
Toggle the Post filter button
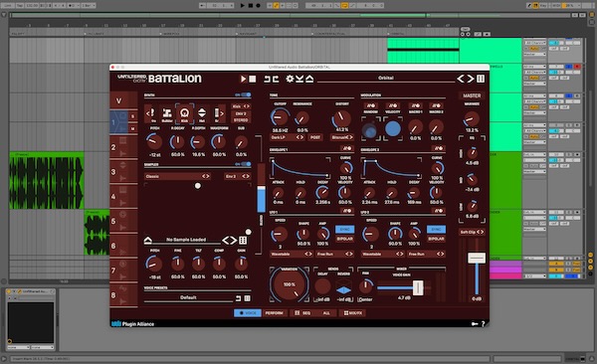(315, 137)
